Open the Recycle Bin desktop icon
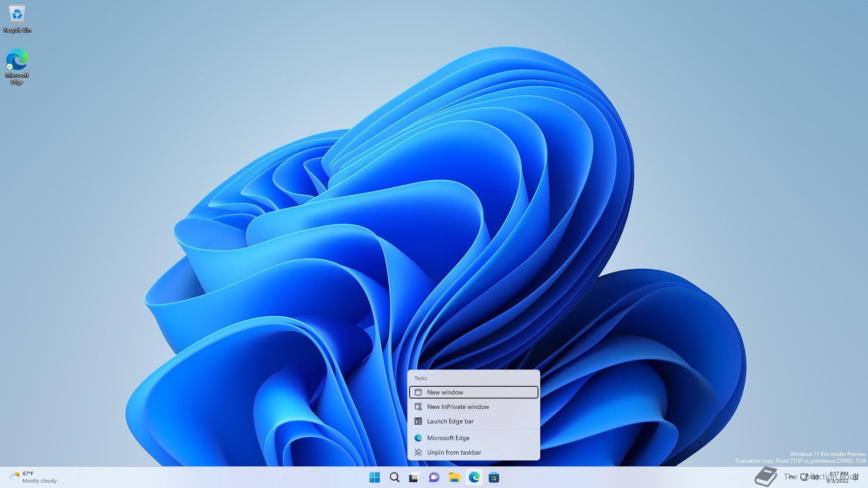868x488 pixels. [x=17, y=19]
